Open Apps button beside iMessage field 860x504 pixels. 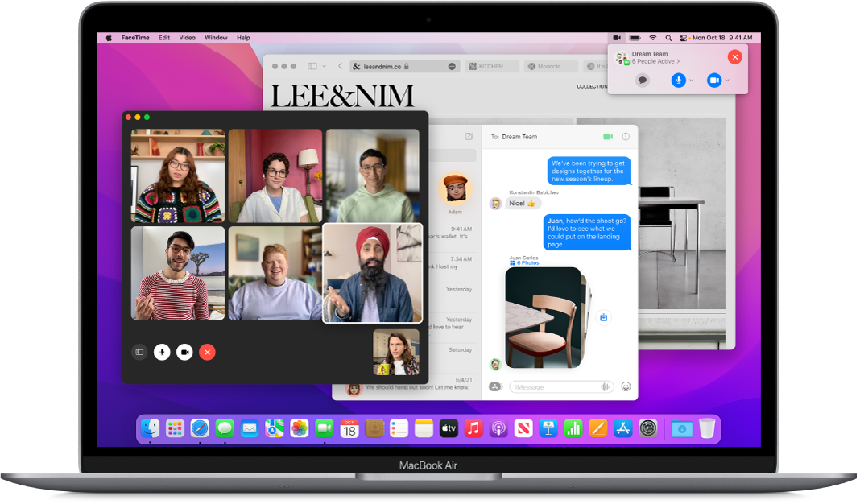click(495, 386)
